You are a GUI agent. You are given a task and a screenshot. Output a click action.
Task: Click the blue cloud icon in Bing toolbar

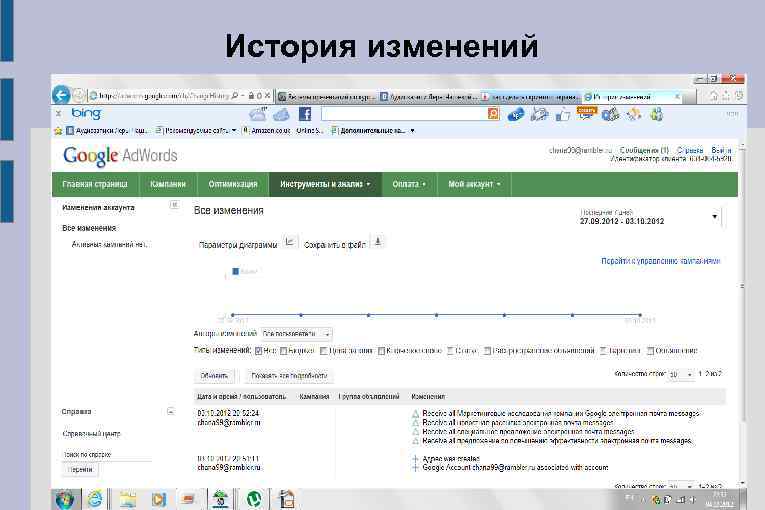[281, 115]
